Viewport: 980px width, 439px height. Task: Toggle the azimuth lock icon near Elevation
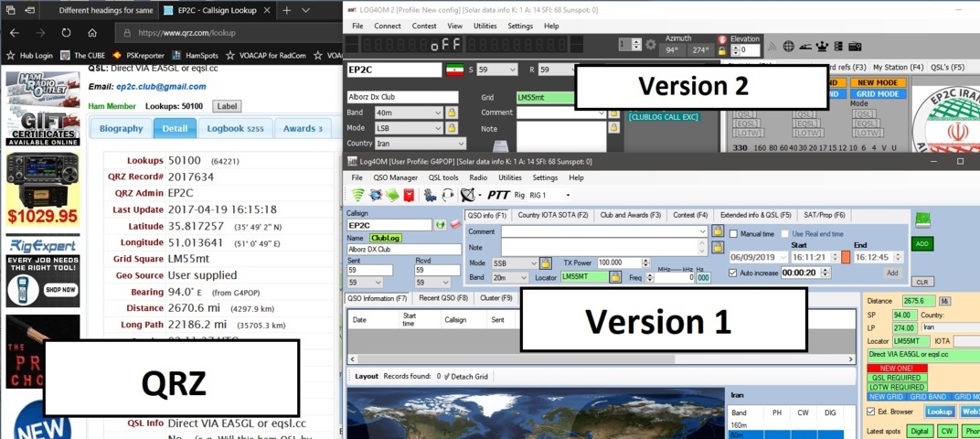[x=722, y=50]
